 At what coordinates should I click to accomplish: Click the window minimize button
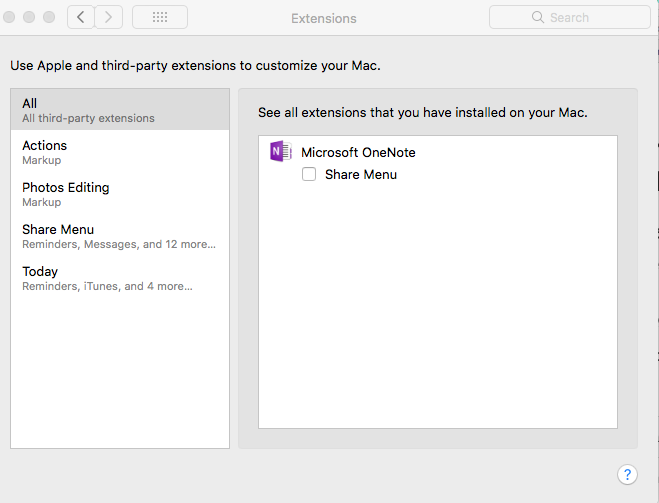click(29, 17)
